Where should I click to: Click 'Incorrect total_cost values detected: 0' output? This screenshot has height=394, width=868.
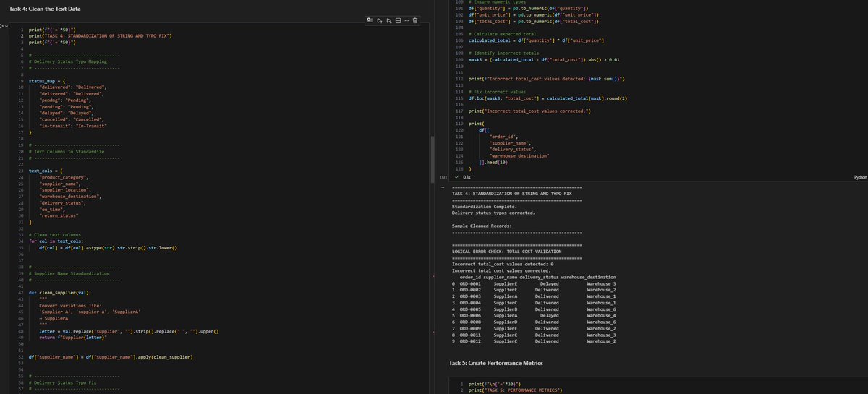[504, 264]
